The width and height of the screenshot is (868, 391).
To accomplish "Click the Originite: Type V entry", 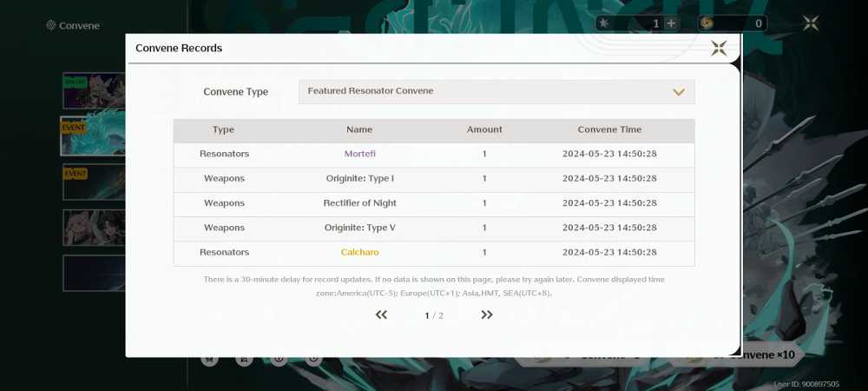I will (x=360, y=228).
